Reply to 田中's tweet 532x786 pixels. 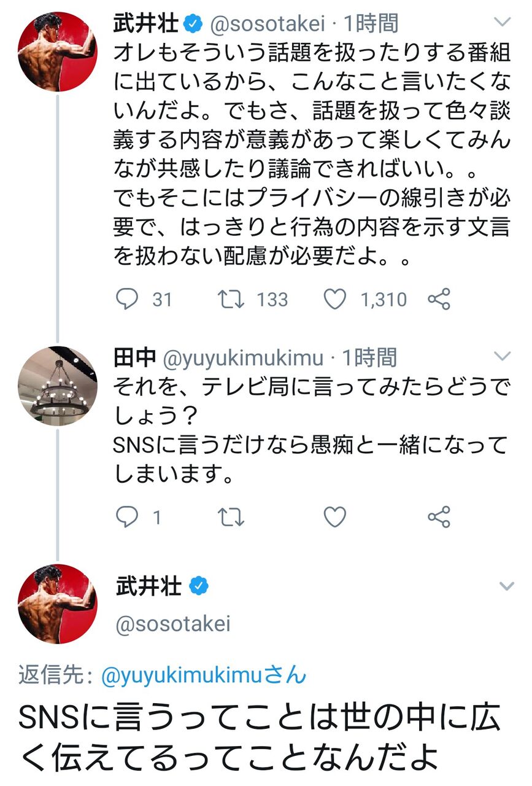tap(127, 518)
